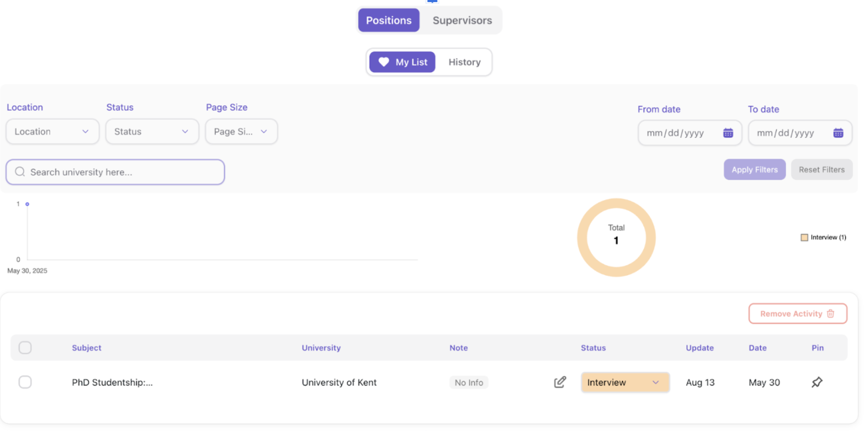Click the Pin column header
The height and width of the screenshot is (431, 868).
[818, 348]
